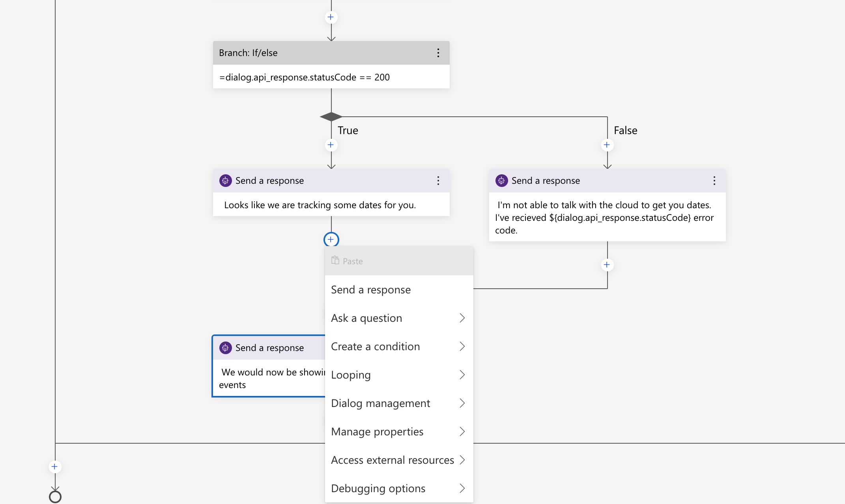Click the statusCode == 200 condition text

(x=305, y=77)
